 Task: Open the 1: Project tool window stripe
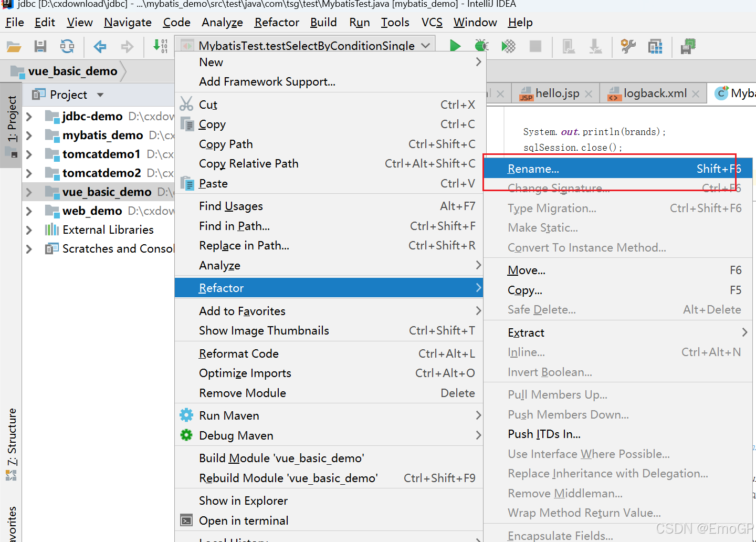[x=11, y=125]
